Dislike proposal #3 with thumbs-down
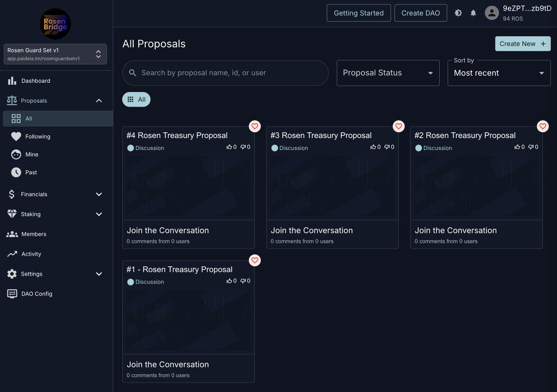The image size is (557, 392). (387, 147)
